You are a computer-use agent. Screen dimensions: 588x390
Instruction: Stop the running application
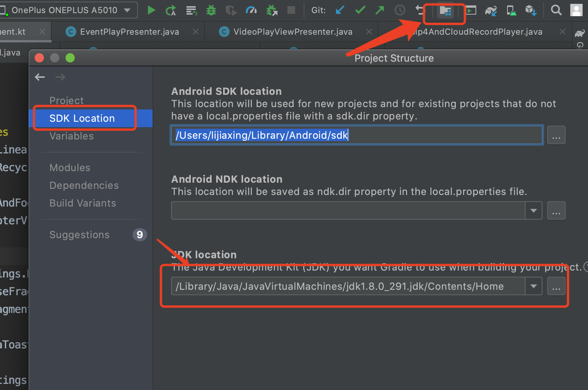pyautogui.click(x=291, y=10)
